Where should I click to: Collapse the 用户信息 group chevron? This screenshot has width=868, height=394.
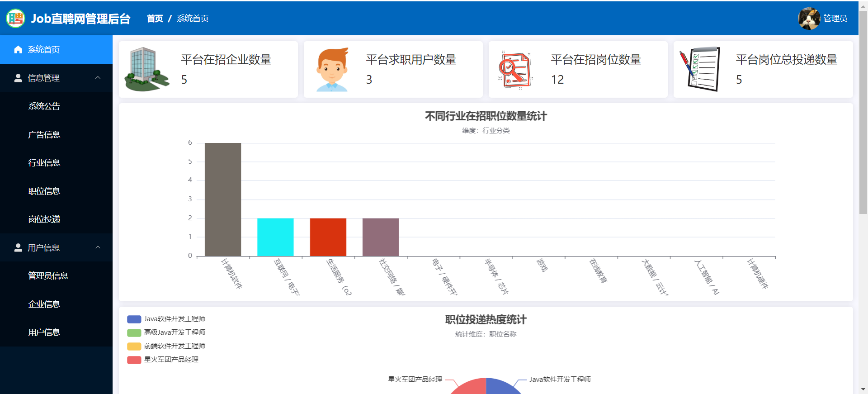click(x=98, y=247)
